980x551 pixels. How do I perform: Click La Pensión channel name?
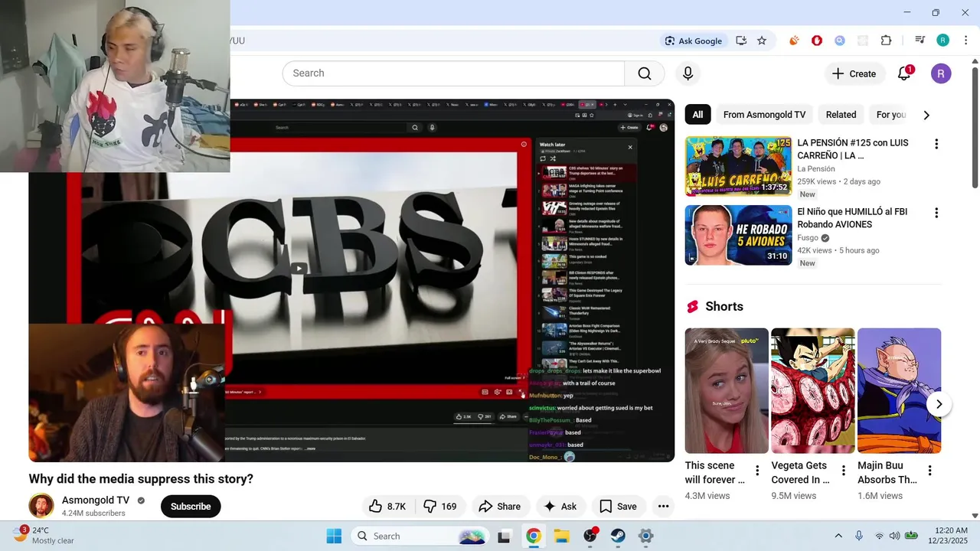[816, 168]
